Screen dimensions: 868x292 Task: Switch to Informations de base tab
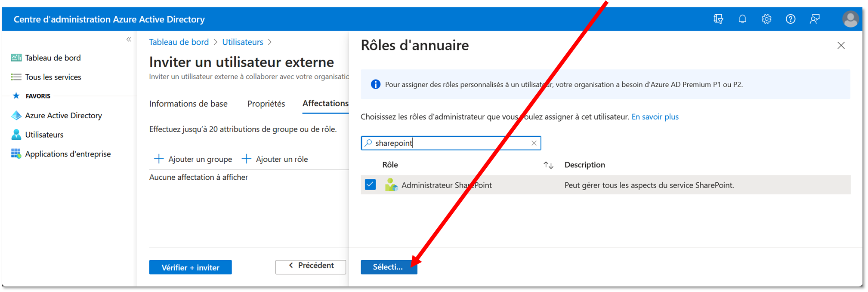188,104
